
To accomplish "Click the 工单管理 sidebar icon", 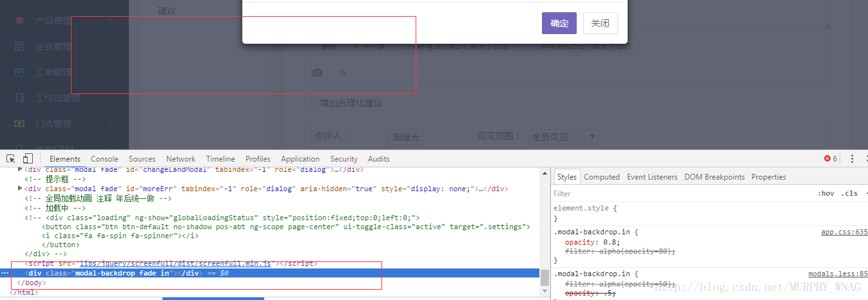I will click(x=19, y=72).
